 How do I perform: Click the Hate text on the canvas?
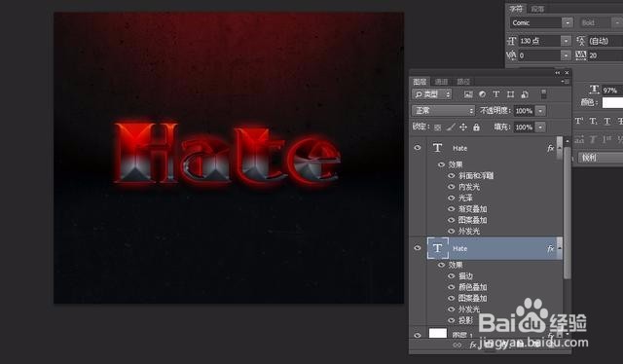tap(227, 155)
